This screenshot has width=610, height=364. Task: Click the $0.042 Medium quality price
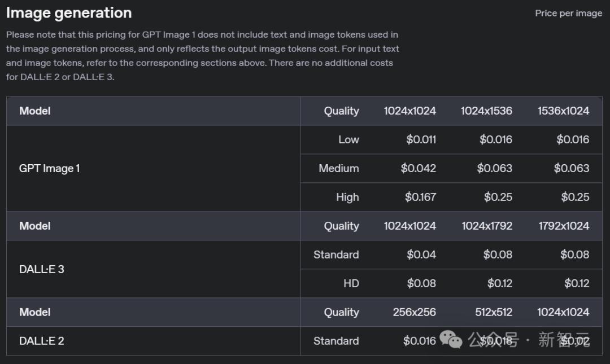(418, 168)
